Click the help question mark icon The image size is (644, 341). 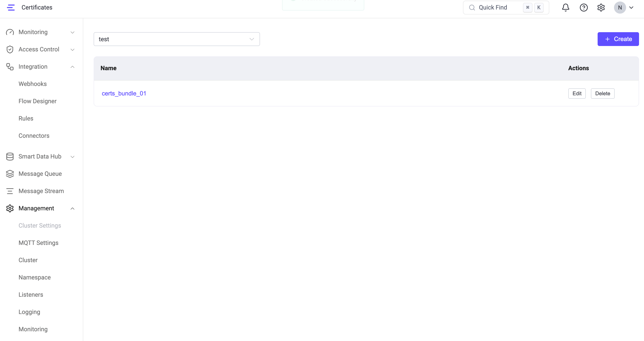584,8
